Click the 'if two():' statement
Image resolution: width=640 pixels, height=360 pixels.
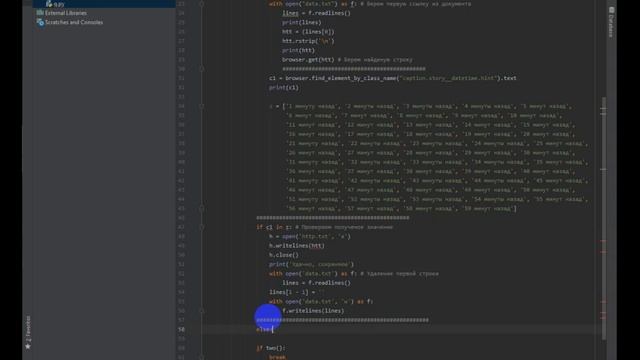[271, 348]
